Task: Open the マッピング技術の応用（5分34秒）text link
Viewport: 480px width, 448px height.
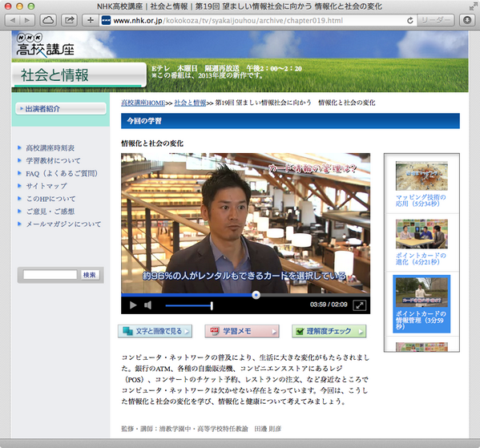Action: click(x=421, y=200)
